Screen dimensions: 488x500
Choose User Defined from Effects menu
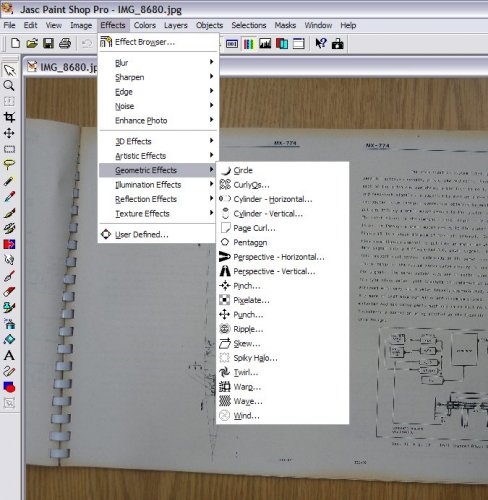(158, 235)
